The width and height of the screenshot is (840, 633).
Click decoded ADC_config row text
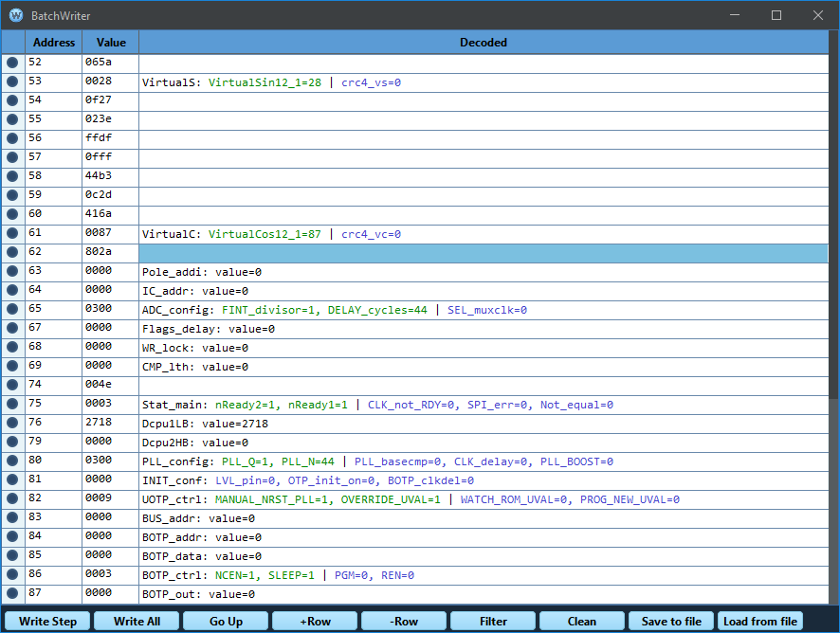click(x=335, y=310)
